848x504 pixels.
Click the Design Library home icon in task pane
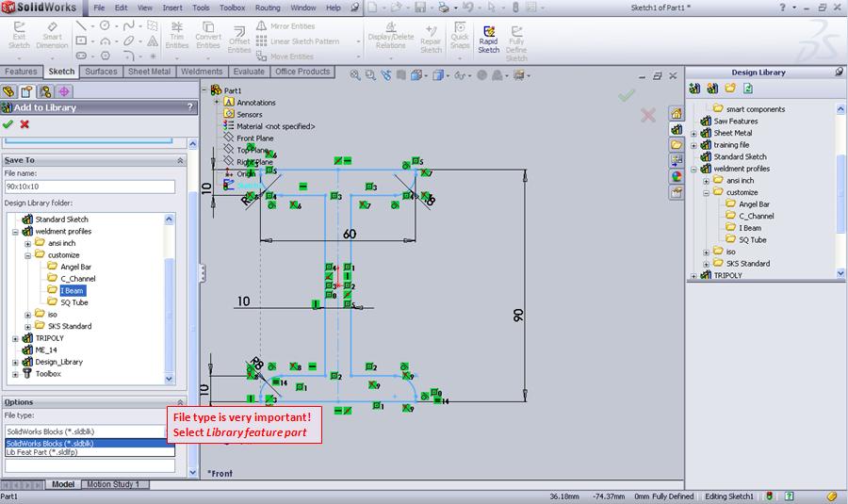tap(676, 114)
